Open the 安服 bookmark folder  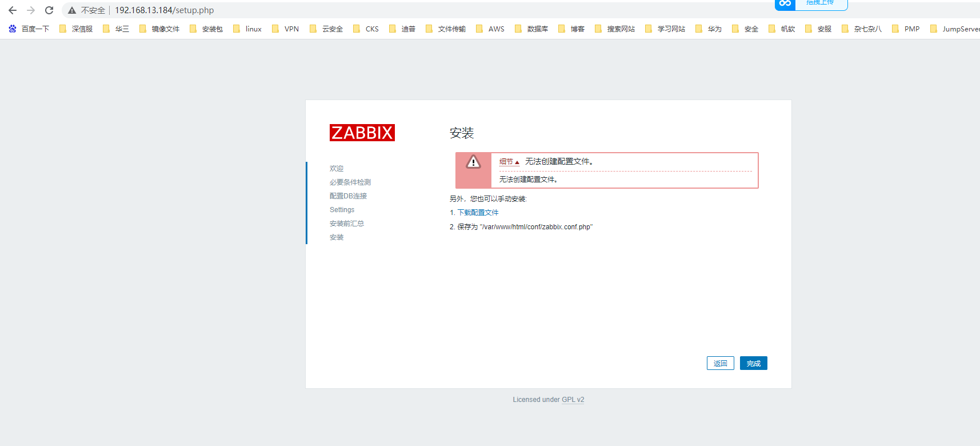pos(818,29)
